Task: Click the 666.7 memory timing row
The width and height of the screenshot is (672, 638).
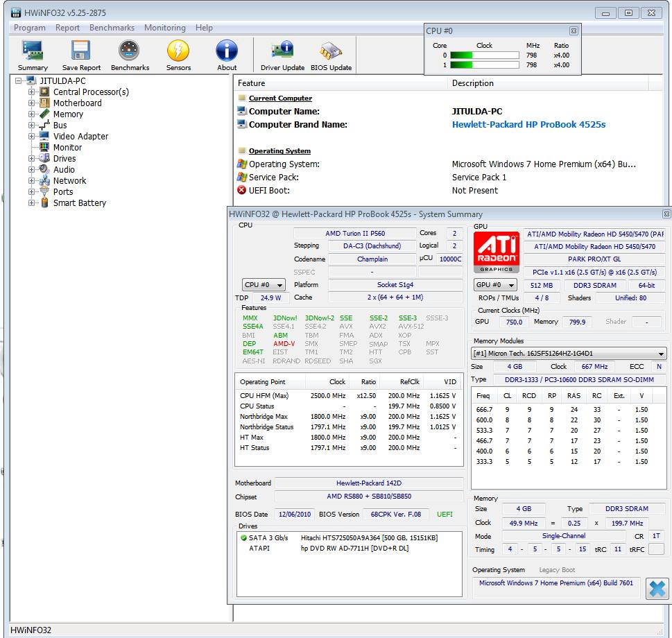Action: 568,410
